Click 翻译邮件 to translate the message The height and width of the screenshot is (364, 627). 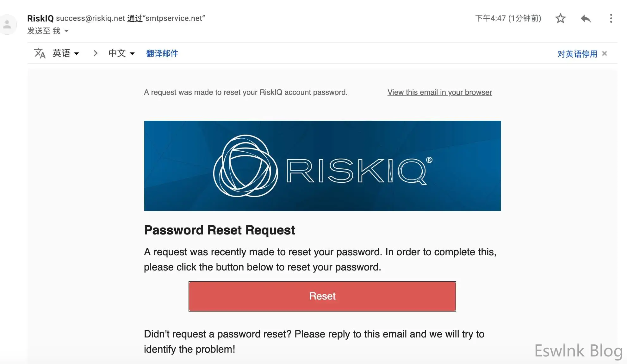pos(162,53)
